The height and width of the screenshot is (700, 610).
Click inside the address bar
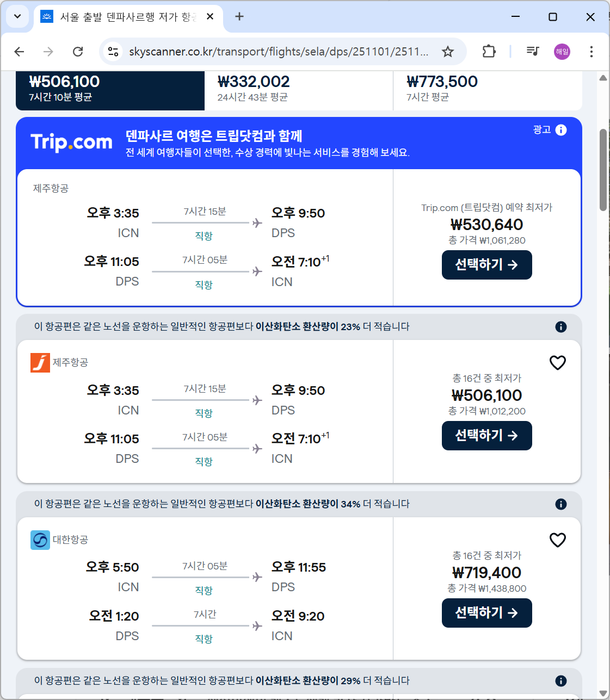(272, 51)
